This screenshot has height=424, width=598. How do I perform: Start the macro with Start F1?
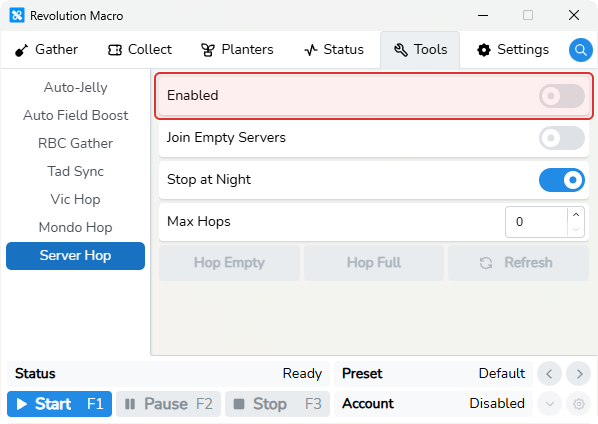coord(59,404)
